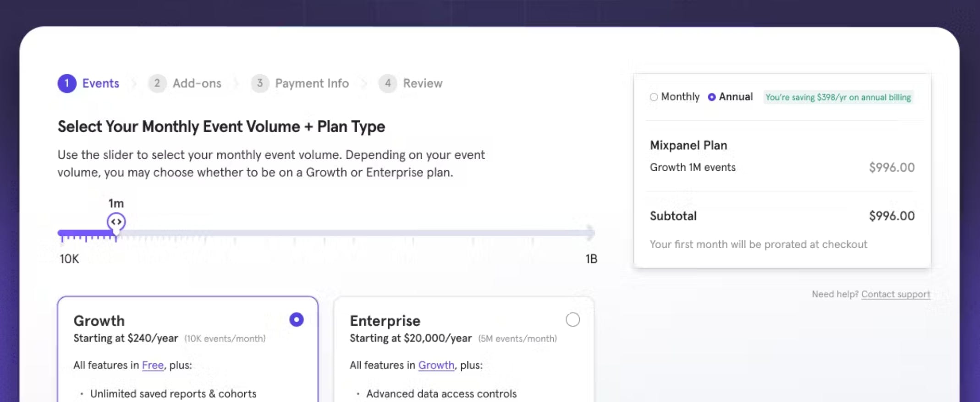Click 'Starting at $20,000/year' text

411,338
